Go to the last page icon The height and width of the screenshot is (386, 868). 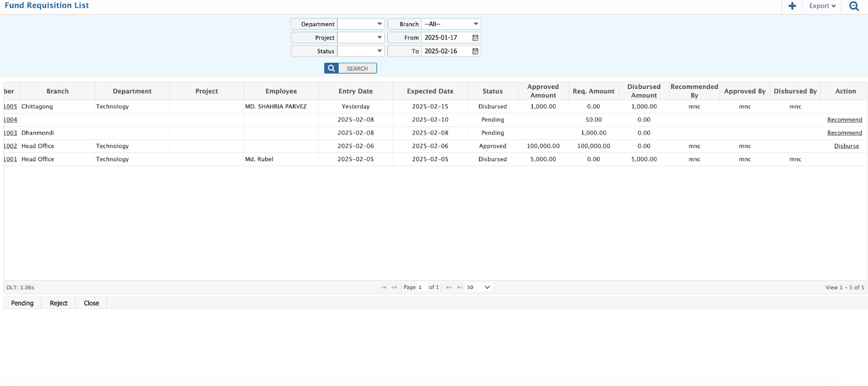pyautogui.click(x=459, y=287)
